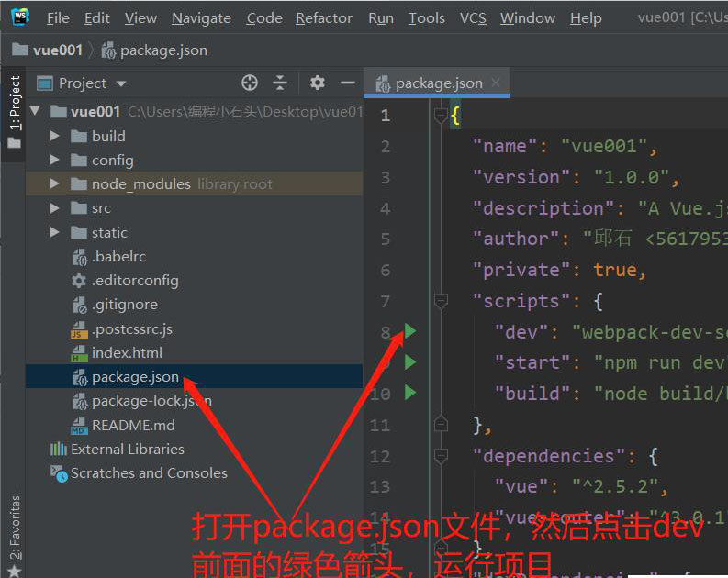Expand the src folder
The width and height of the screenshot is (728, 578).
coord(54,208)
